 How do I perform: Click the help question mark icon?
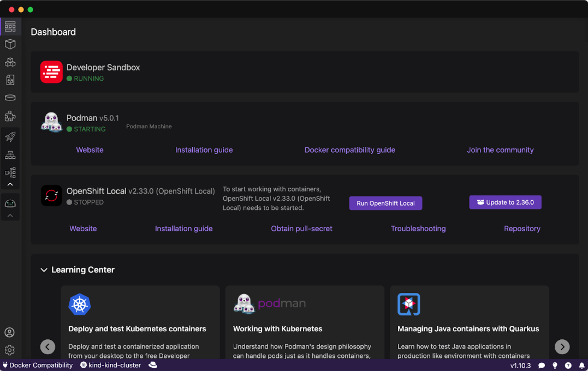[568, 366]
